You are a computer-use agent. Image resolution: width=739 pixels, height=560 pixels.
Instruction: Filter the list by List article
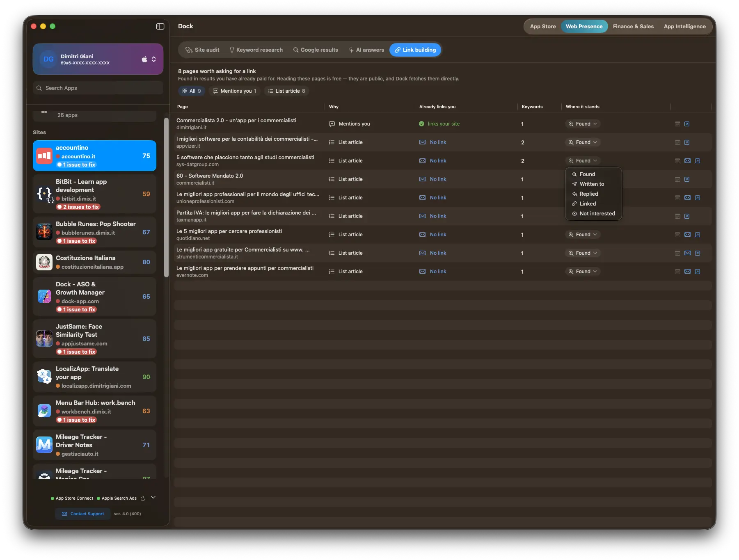tap(286, 91)
